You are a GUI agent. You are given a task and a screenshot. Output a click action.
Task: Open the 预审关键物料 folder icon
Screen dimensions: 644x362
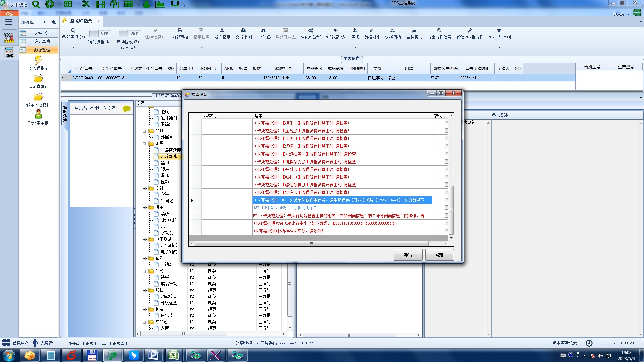[38, 97]
